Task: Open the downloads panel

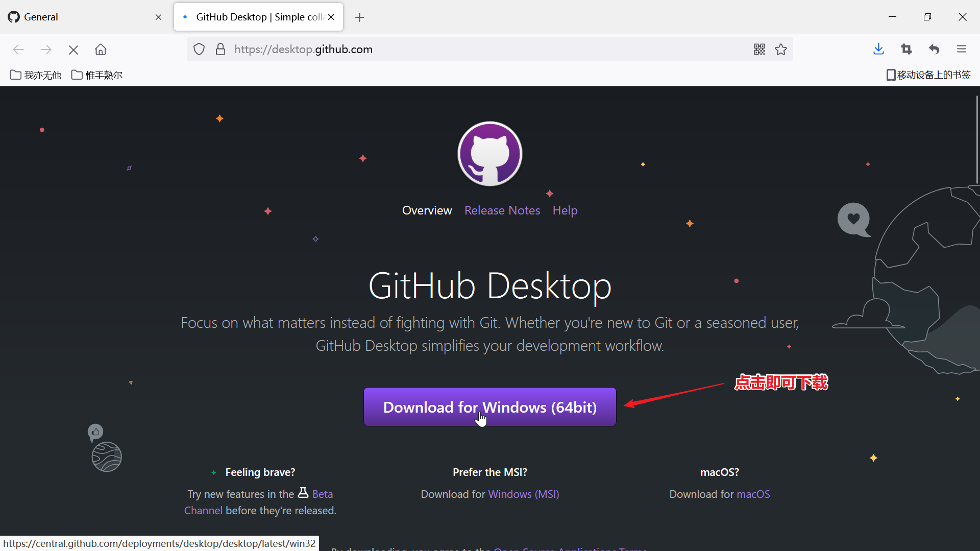Action: click(878, 49)
